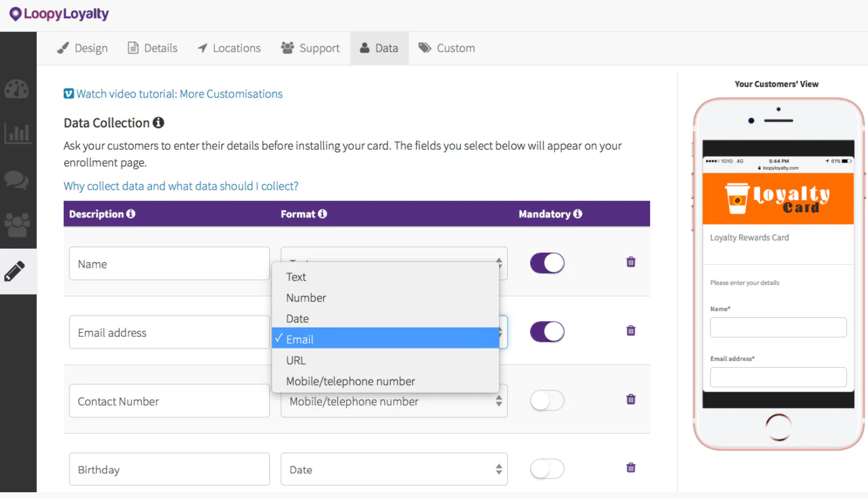Delete the Email address field trash icon
The image size is (868, 499).
(631, 331)
